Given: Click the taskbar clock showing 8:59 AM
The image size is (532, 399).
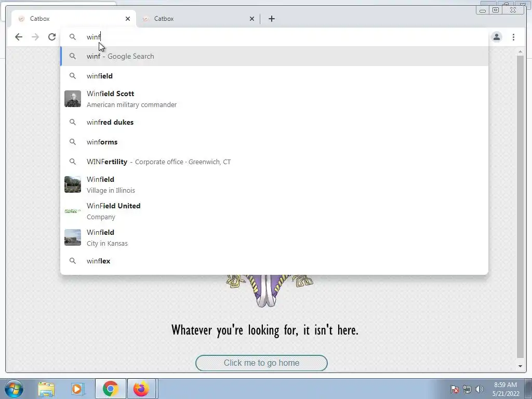Looking at the screenshot, I should click(506, 389).
